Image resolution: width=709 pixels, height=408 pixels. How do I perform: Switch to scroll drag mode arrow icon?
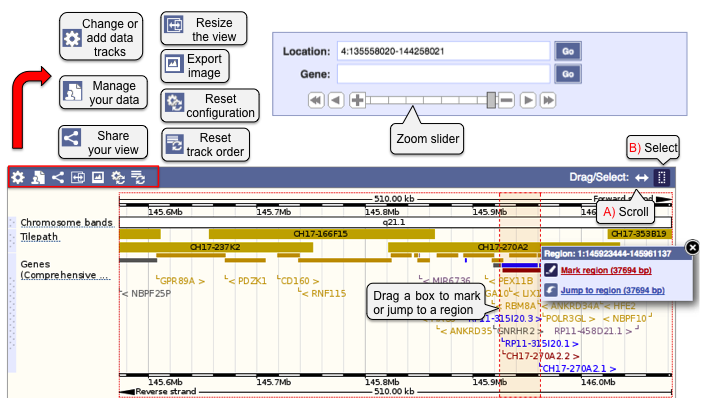pyautogui.click(x=642, y=177)
